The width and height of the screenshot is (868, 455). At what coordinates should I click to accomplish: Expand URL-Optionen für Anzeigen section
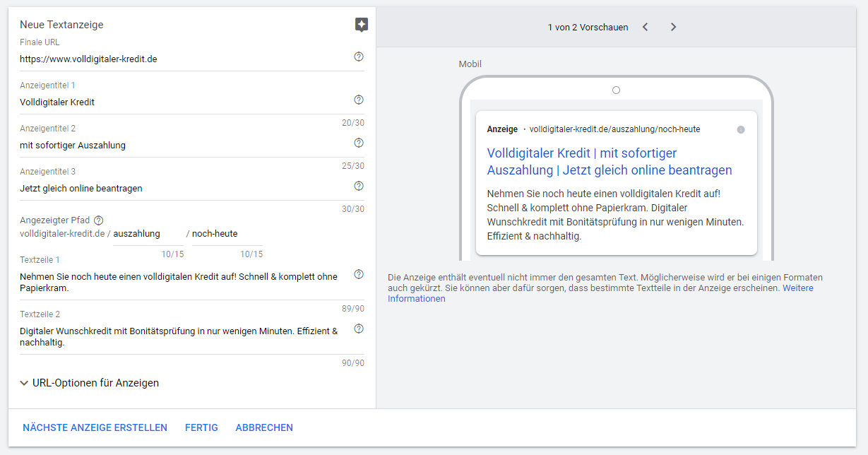90,383
